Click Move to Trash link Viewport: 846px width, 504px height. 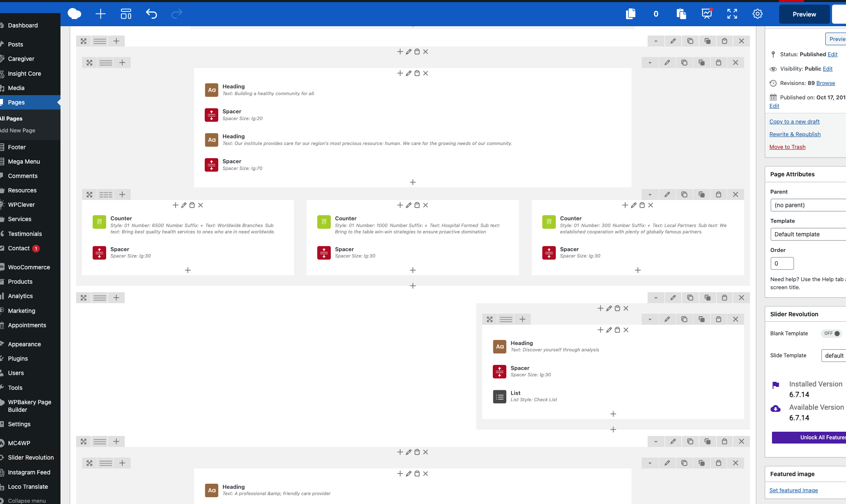787,147
